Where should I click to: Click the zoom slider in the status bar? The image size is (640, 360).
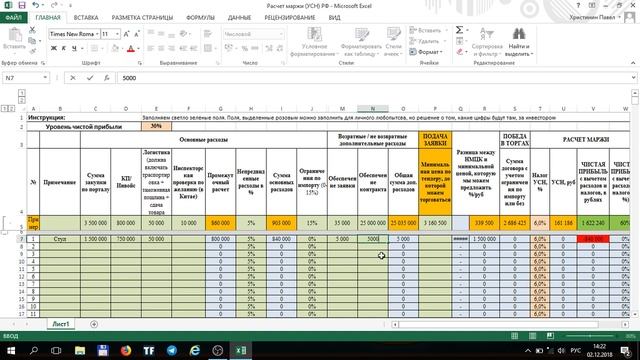click(590, 336)
